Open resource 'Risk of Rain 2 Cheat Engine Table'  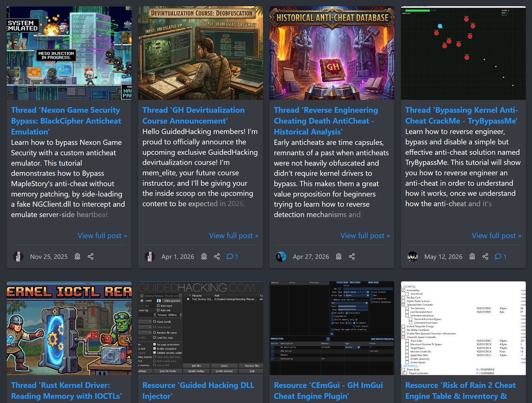point(461,391)
